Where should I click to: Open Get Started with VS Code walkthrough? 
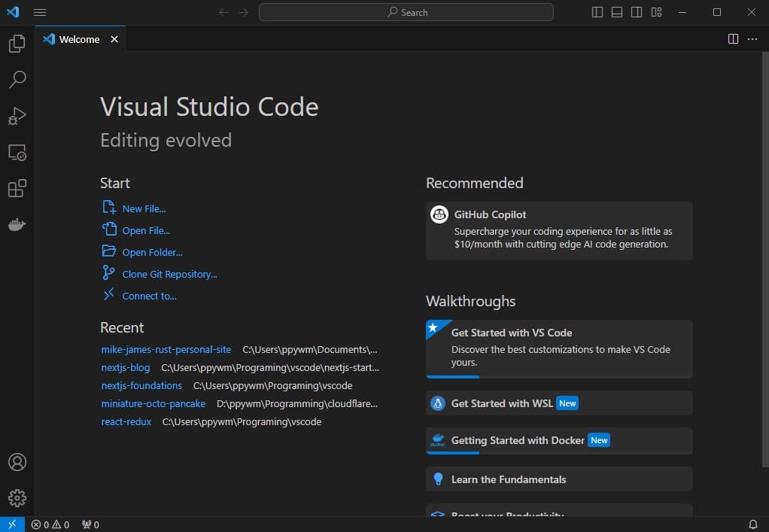coord(559,349)
